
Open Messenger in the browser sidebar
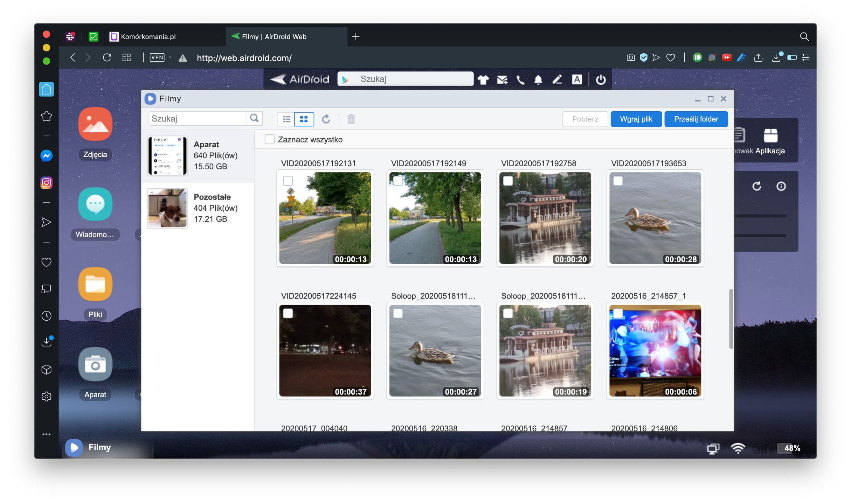(47, 156)
